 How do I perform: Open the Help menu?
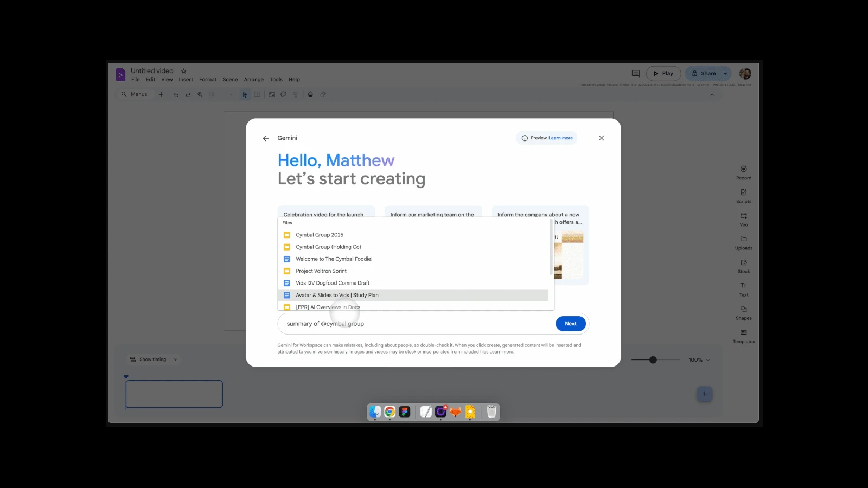tap(294, 80)
